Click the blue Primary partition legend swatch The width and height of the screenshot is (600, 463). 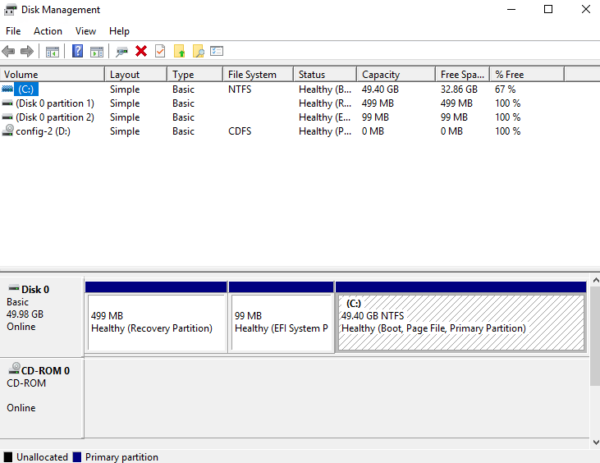76,457
